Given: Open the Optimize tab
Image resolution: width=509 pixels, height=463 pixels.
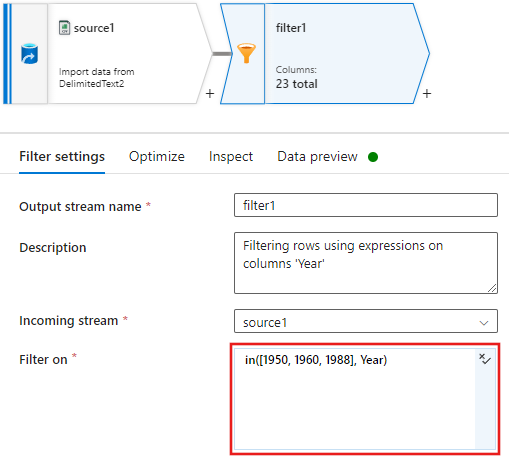Looking at the screenshot, I should tap(157, 157).
